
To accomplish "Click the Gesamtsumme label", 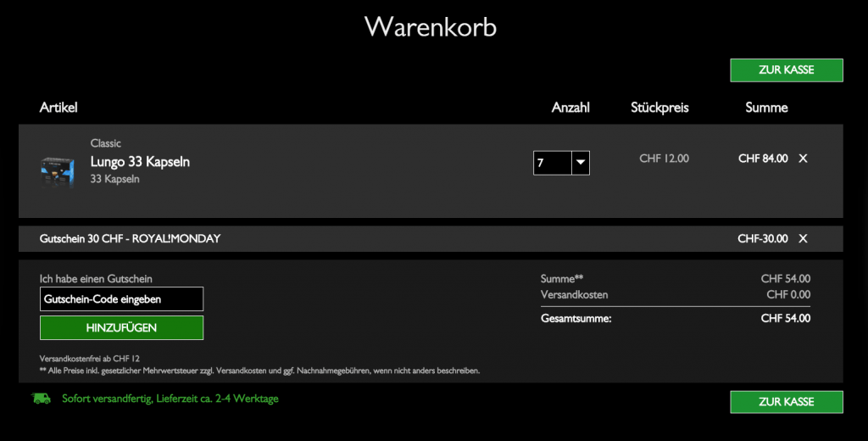I will coord(576,319).
